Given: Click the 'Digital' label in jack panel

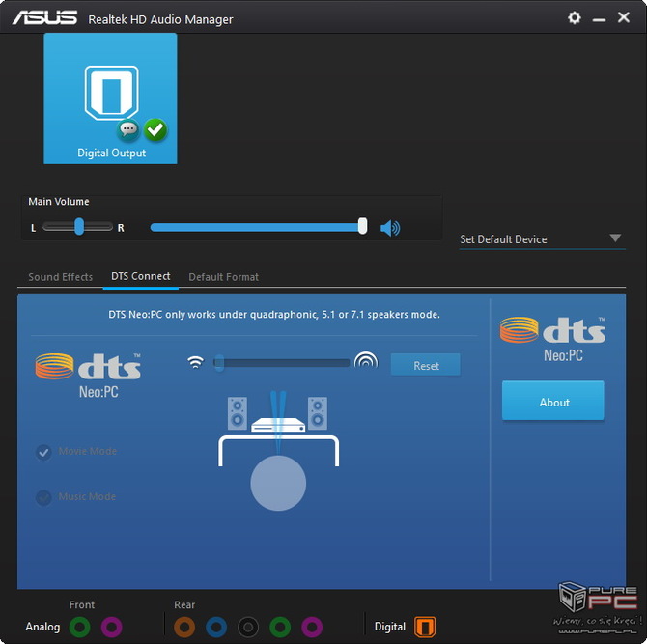Looking at the screenshot, I should (390, 627).
